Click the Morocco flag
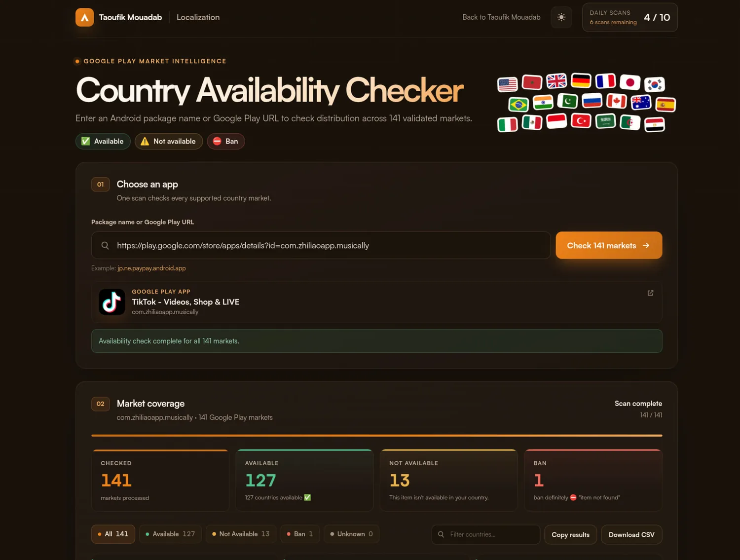 point(532,82)
